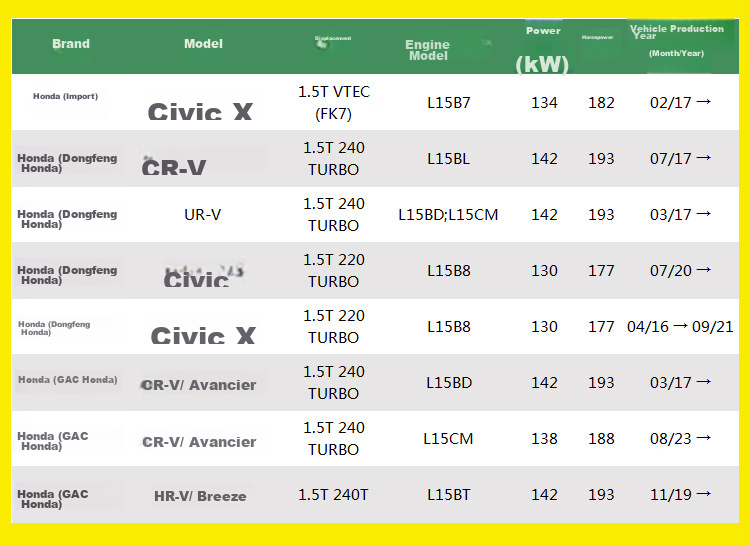Click the "Horsepower" column header

tap(597, 37)
